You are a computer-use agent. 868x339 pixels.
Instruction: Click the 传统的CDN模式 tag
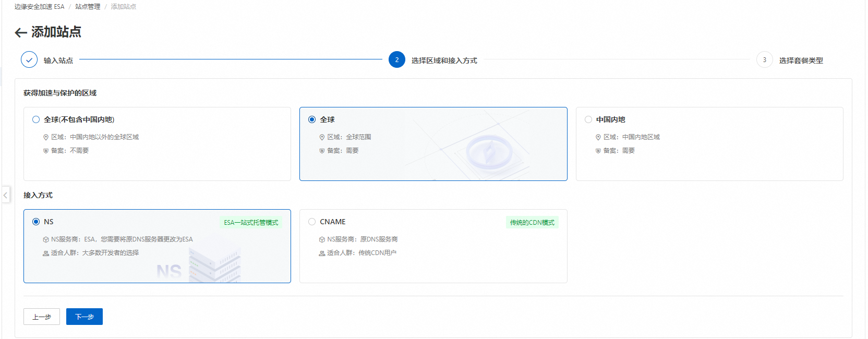pos(532,223)
